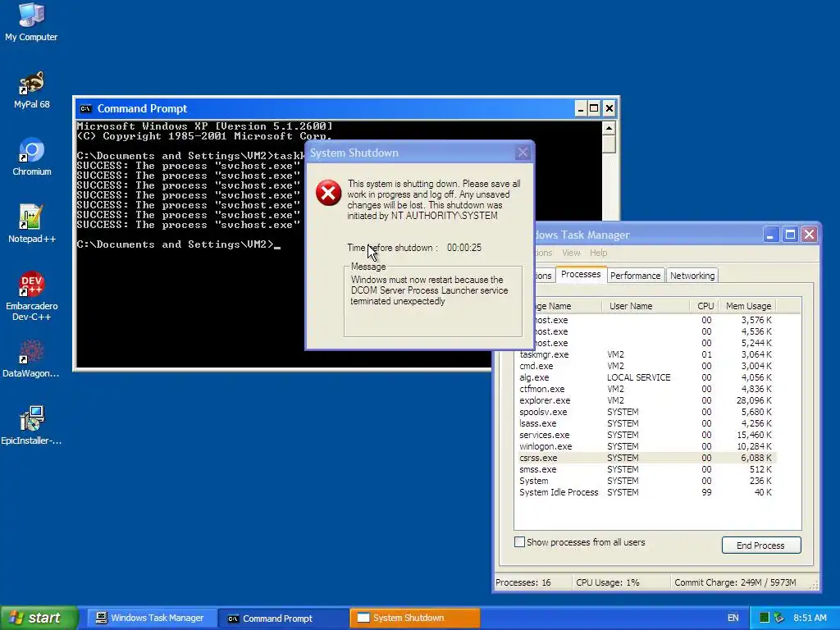840x630 pixels.
Task: Click the EN language indicator in taskbar
Action: 733,618
